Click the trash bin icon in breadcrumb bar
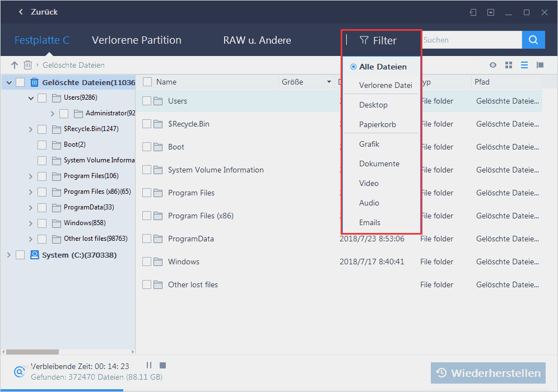The width and height of the screenshot is (558, 392). point(27,65)
